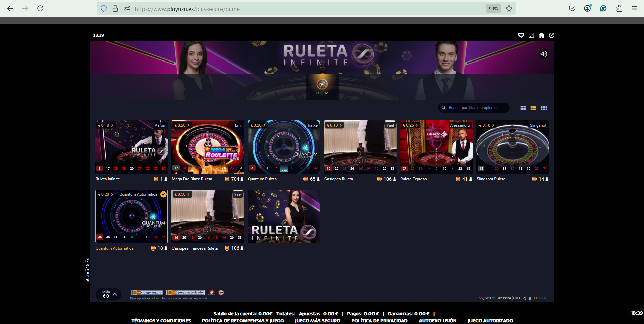Select the Ruleta category tab
This screenshot has width=644, height=324.
point(322,87)
